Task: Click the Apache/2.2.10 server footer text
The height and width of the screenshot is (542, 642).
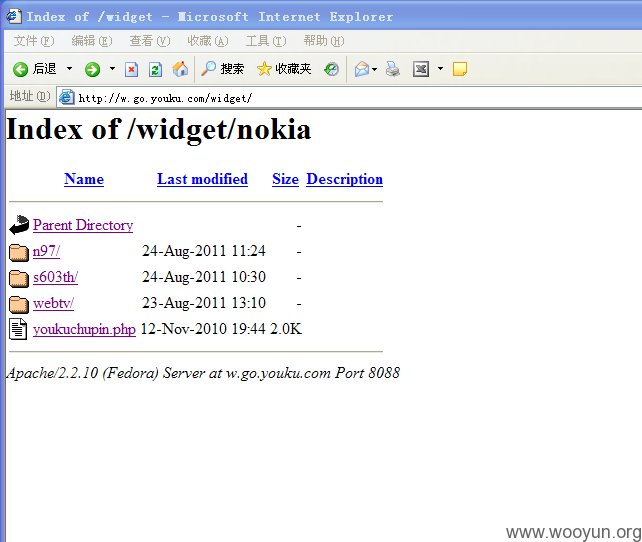Action: pos(203,373)
